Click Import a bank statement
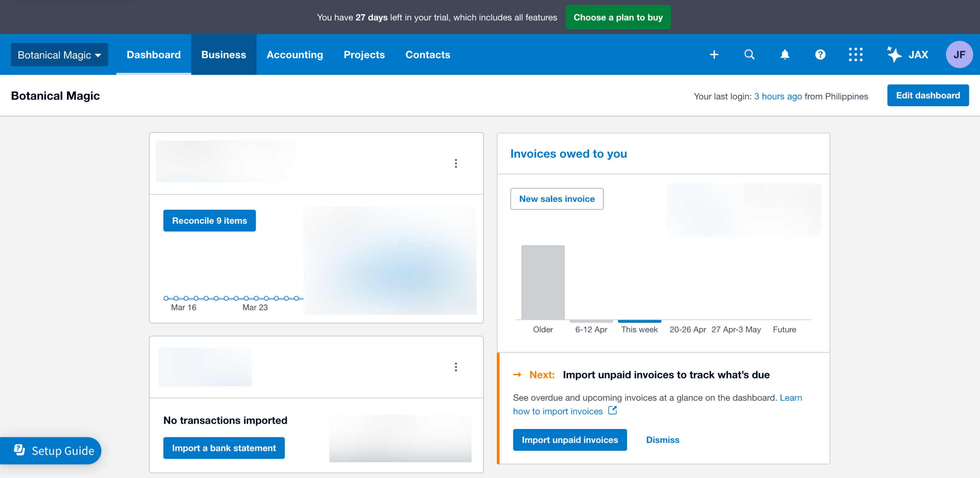Viewport: 980px width, 478px height. coord(224,448)
